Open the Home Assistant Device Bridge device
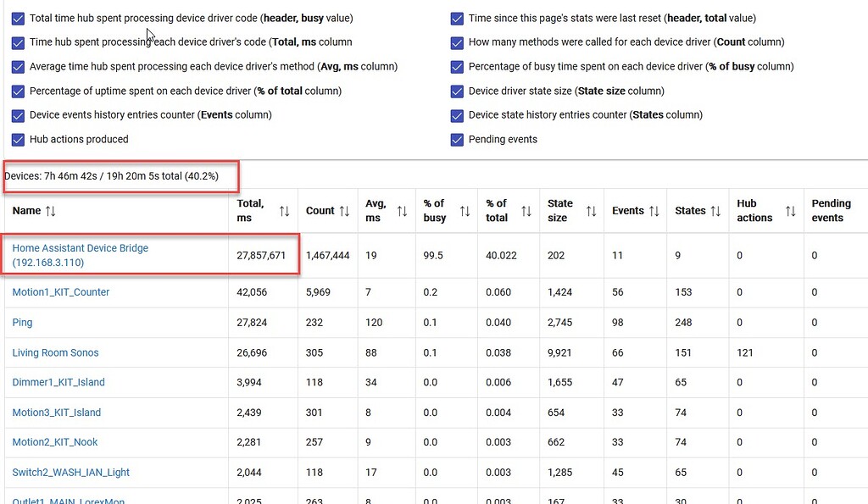Image resolution: width=868 pixels, height=504 pixels. tap(80, 248)
